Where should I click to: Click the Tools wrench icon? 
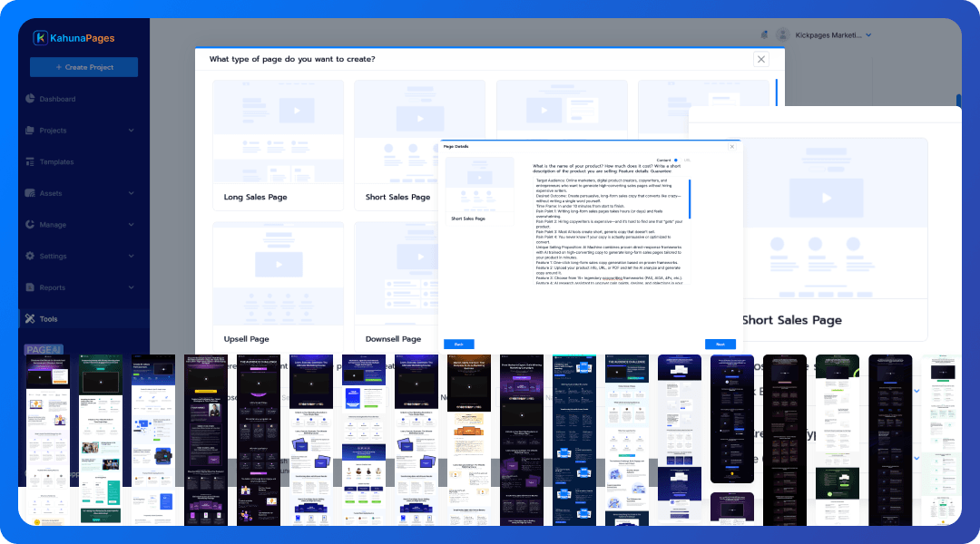click(x=30, y=318)
